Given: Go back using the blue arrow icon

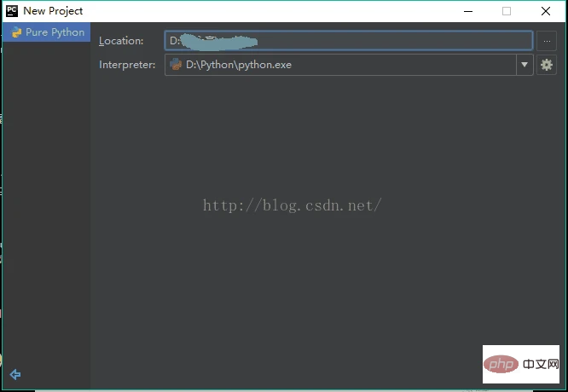Looking at the screenshot, I should [14, 374].
